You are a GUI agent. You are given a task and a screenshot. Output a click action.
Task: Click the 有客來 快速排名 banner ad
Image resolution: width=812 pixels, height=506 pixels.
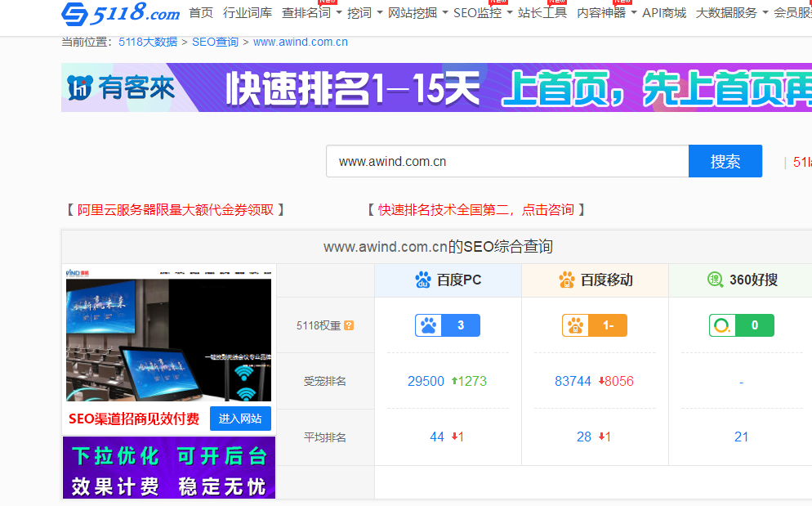(x=436, y=87)
